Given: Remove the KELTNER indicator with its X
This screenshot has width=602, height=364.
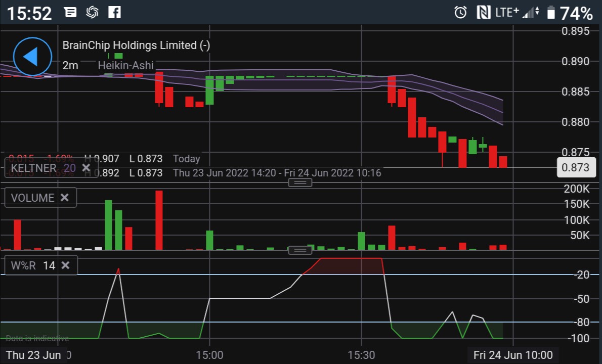Looking at the screenshot, I should coord(86,168).
